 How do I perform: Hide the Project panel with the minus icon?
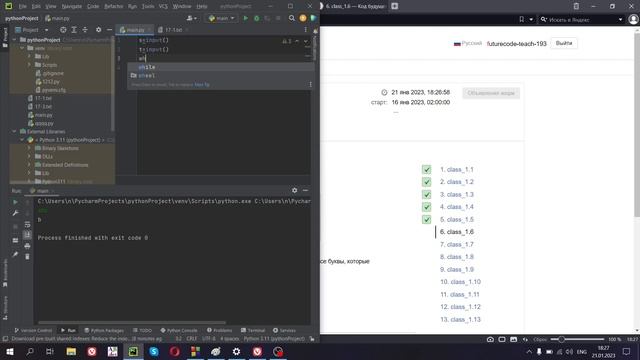click(109, 30)
